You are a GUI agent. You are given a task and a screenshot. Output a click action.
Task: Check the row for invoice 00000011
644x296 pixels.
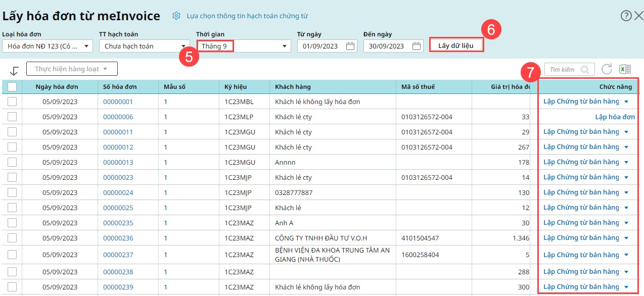12,132
